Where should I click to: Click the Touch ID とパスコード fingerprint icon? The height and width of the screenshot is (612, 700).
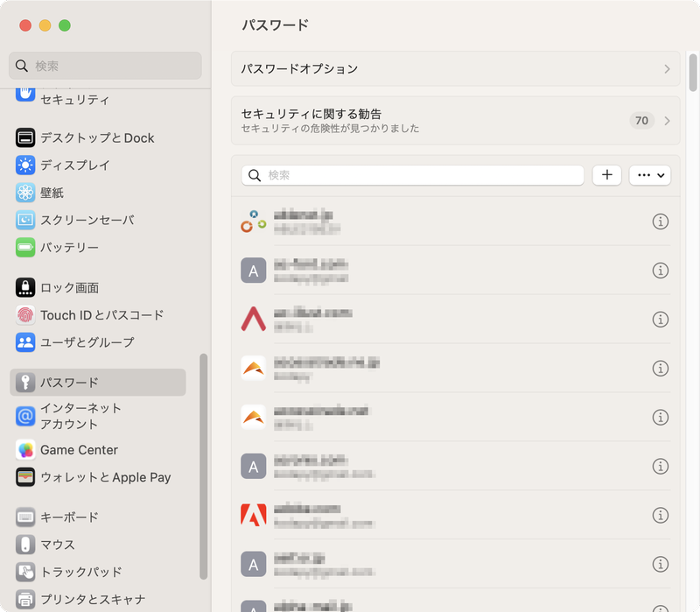24,315
